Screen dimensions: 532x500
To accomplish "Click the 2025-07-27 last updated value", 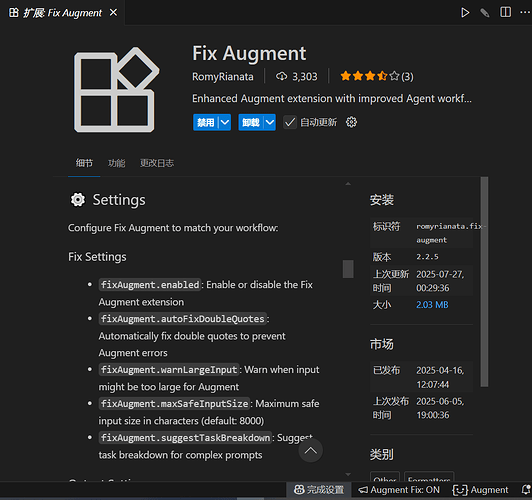I will 440,281.
